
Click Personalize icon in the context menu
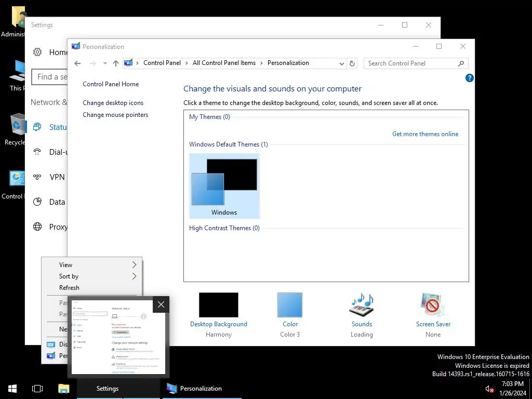click(51, 355)
